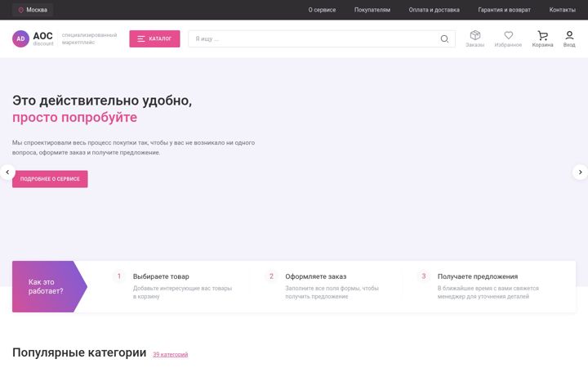Click the специализированный маркетплейс tagline
Screen dimensions: 588x368
pyautogui.click(x=89, y=38)
